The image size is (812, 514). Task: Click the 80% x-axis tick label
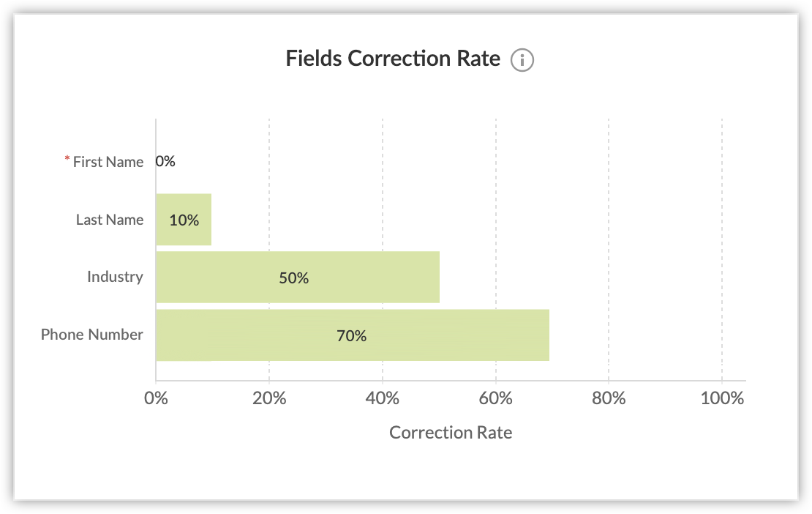pyautogui.click(x=609, y=398)
